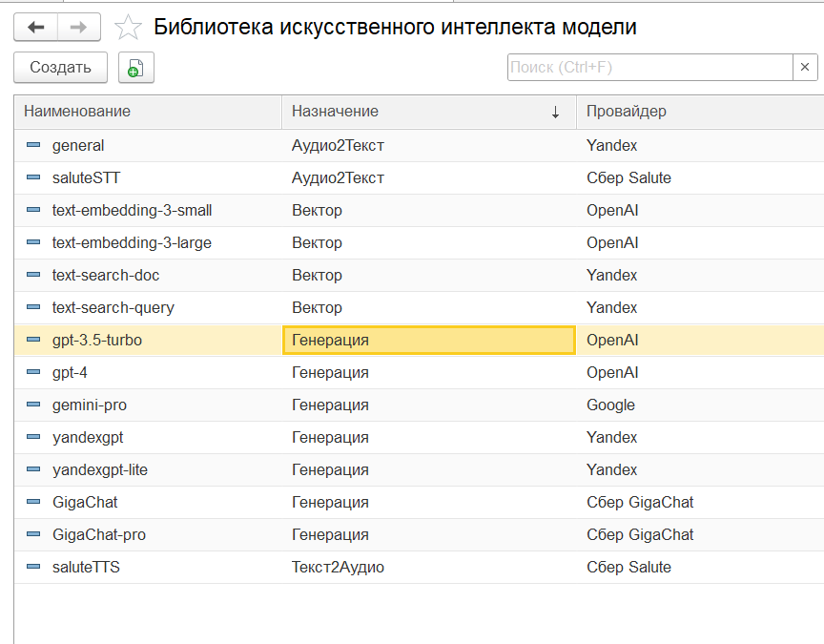
Task: Click the row icon next to general
Action: tap(33, 145)
